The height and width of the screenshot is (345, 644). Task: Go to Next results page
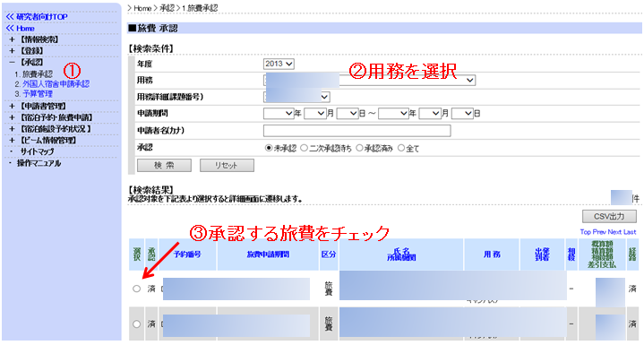[x=614, y=232]
